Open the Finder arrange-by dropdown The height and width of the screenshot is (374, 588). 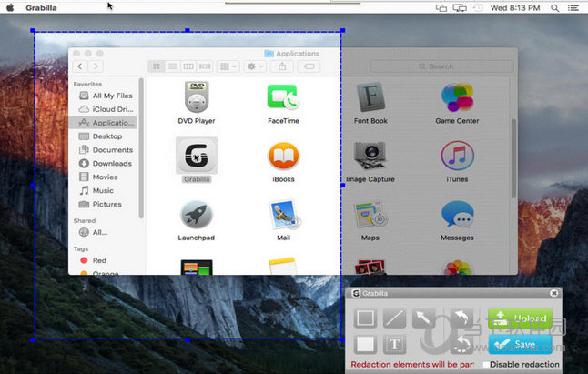tap(228, 66)
